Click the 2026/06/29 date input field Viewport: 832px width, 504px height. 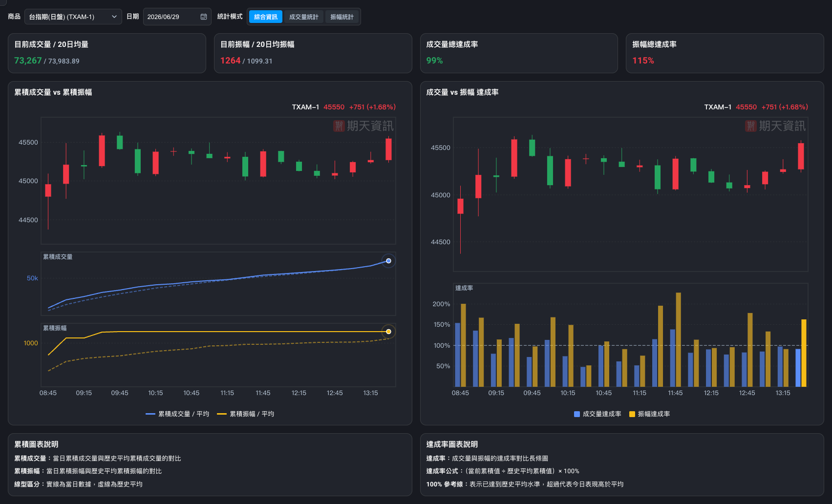(177, 17)
